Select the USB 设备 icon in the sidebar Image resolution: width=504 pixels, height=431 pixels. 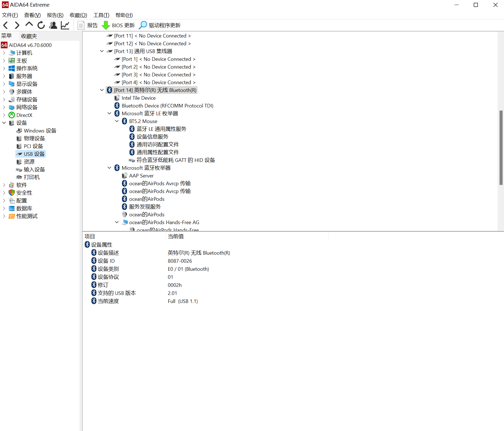[x=19, y=154]
